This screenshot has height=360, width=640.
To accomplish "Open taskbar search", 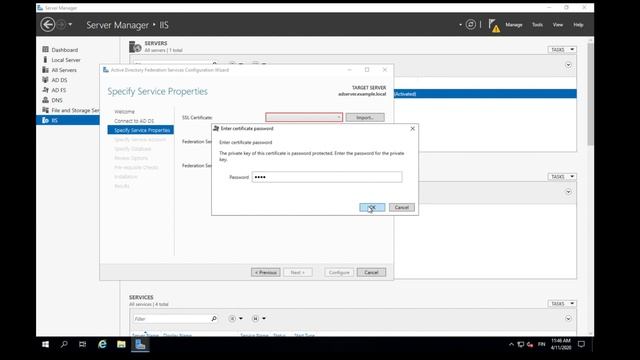I will [x=64, y=344].
